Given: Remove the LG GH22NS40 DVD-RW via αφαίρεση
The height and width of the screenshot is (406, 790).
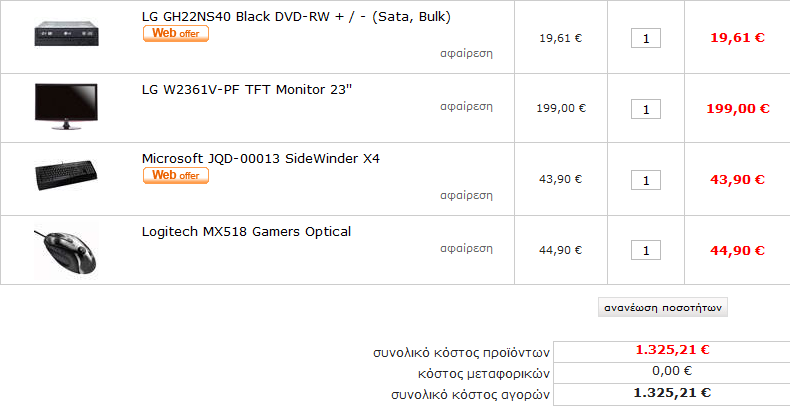Looking at the screenshot, I should coord(467,53).
